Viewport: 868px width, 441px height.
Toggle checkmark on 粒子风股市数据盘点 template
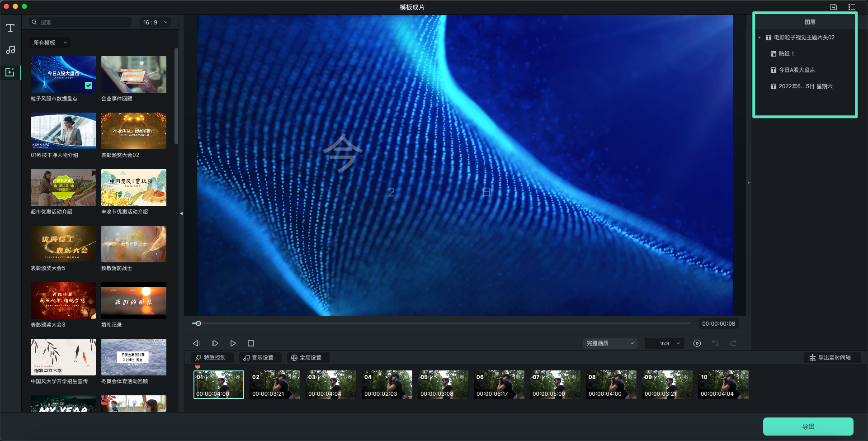(89, 85)
